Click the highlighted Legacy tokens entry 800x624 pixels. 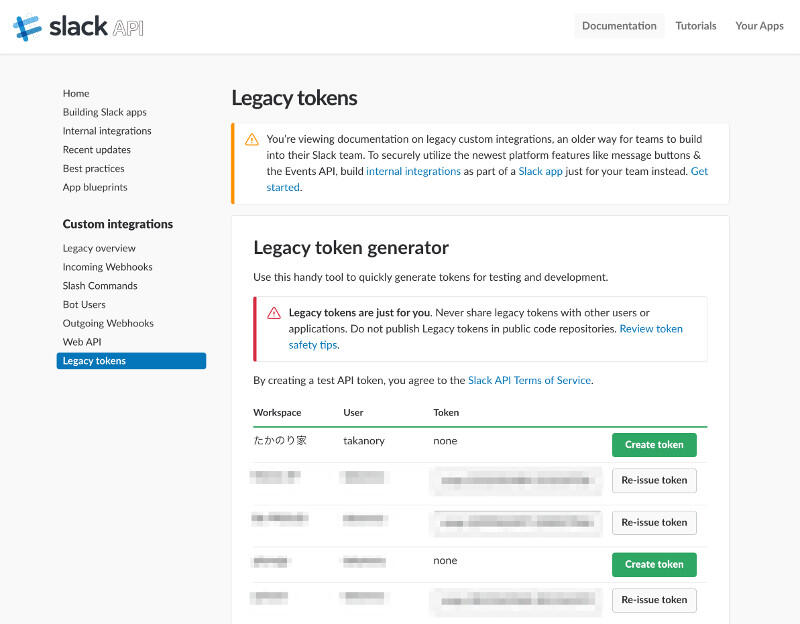point(94,360)
